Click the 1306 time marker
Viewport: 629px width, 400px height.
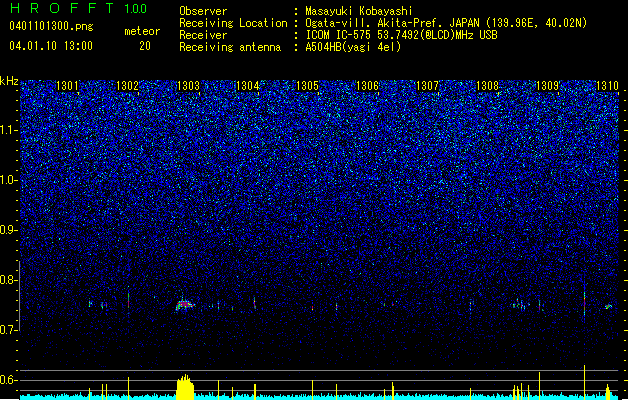[x=367, y=86]
